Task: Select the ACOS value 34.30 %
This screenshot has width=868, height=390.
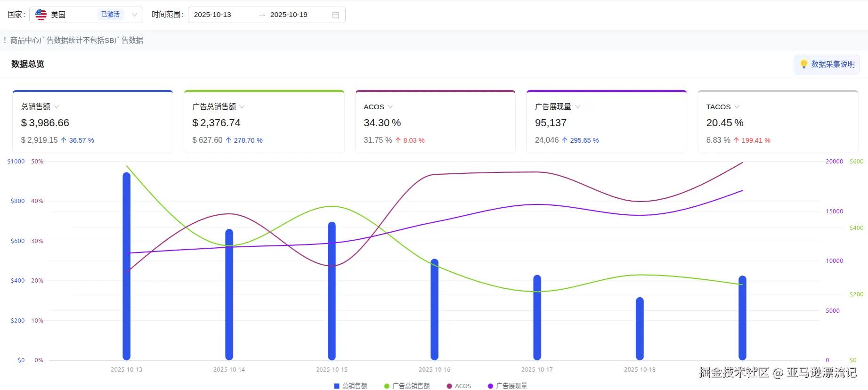Action: click(x=382, y=123)
